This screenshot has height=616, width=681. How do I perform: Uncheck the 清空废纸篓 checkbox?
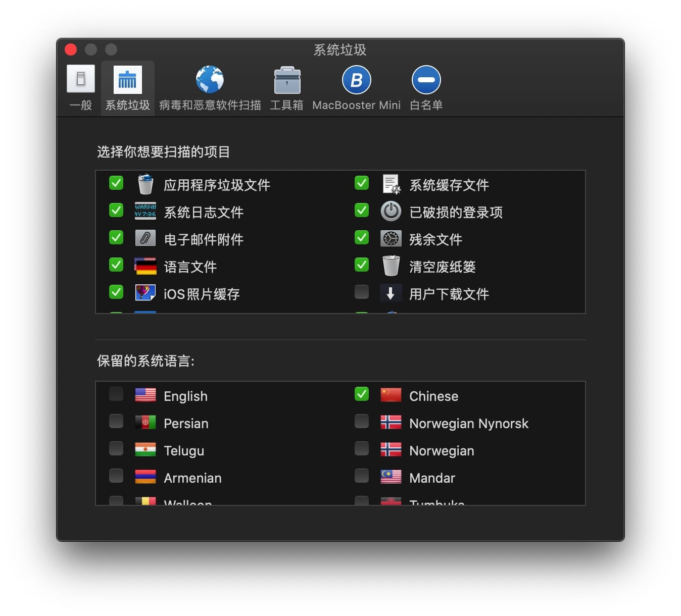click(x=362, y=265)
